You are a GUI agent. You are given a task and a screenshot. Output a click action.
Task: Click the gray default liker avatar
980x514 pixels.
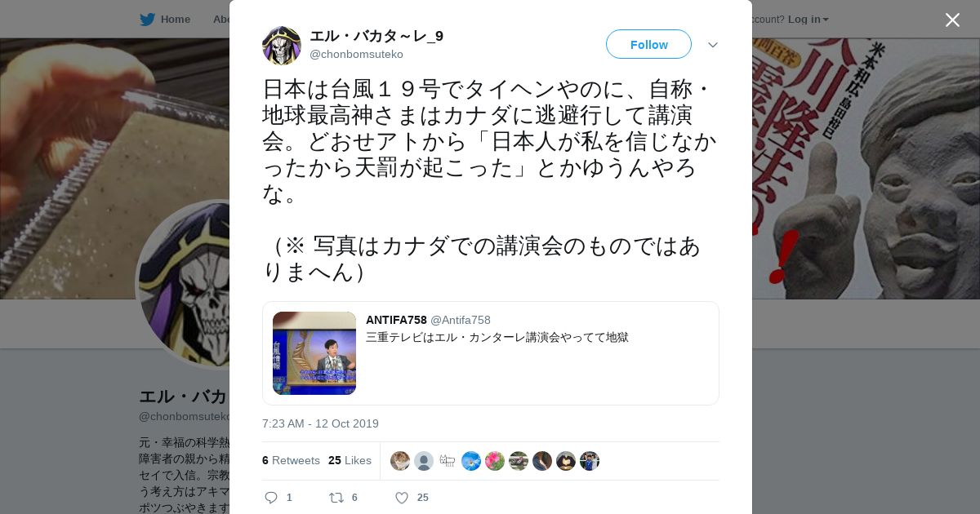(x=424, y=461)
